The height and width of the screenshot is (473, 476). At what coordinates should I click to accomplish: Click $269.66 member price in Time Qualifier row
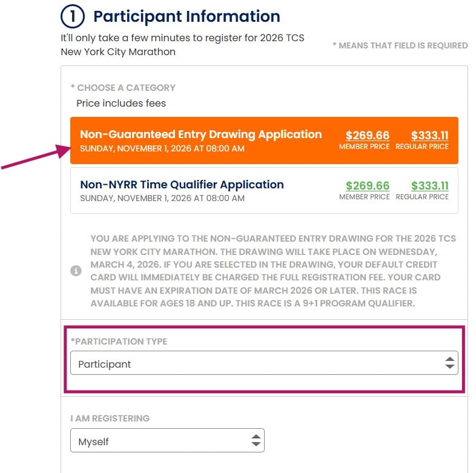pyautogui.click(x=367, y=186)
